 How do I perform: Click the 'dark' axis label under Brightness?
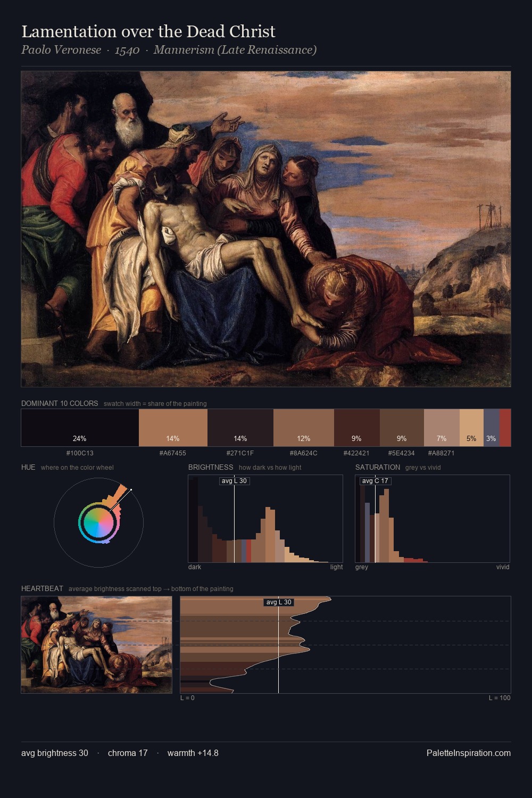coord(195,567)
